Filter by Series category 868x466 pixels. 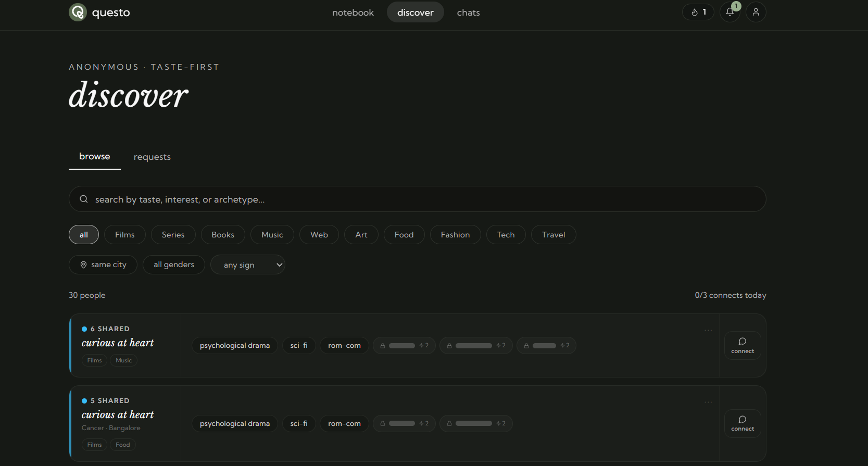coord(173,235)
